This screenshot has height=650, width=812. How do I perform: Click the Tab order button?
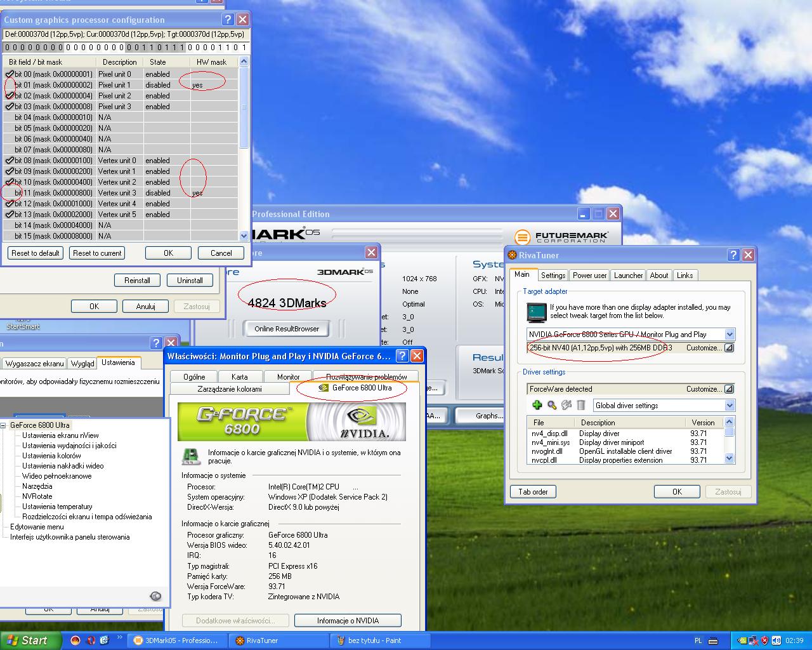tap(533, 492)
